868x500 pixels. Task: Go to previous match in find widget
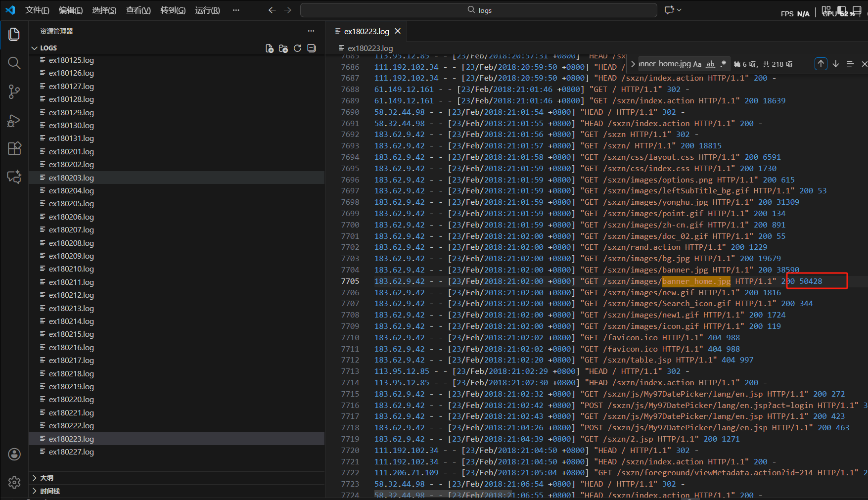point(821,64)
